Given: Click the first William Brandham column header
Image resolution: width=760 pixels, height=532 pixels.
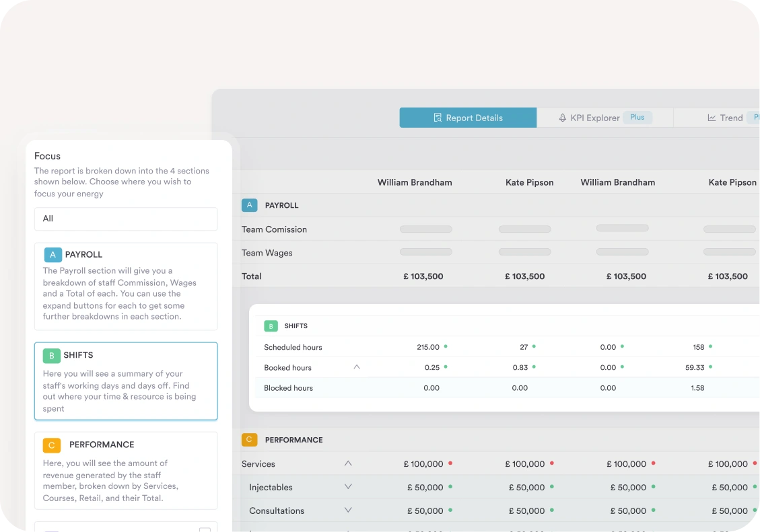Looking at the screenshot, I should (x=415, y=182).
